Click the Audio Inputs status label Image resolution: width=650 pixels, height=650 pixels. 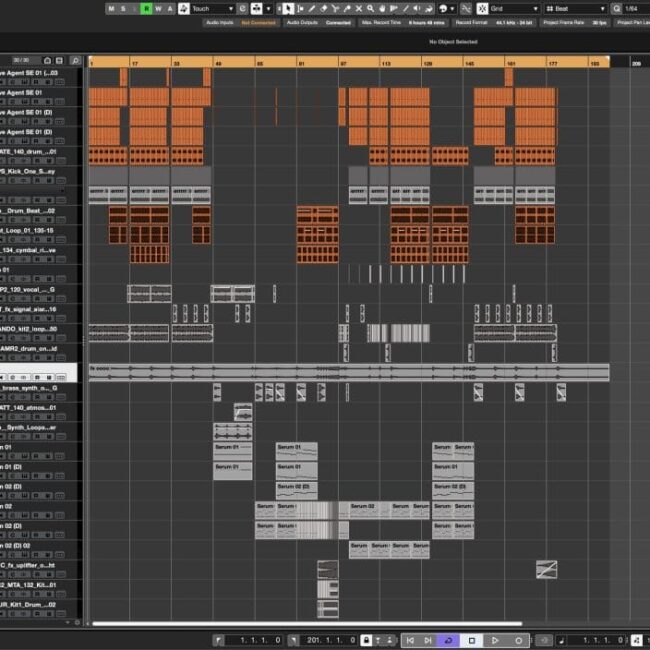(219, 22)
